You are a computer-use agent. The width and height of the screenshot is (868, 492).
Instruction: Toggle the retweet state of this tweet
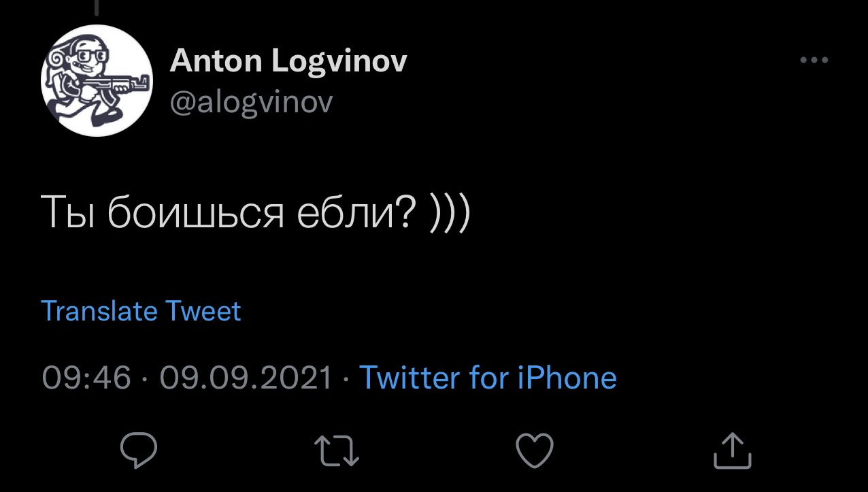337,450
